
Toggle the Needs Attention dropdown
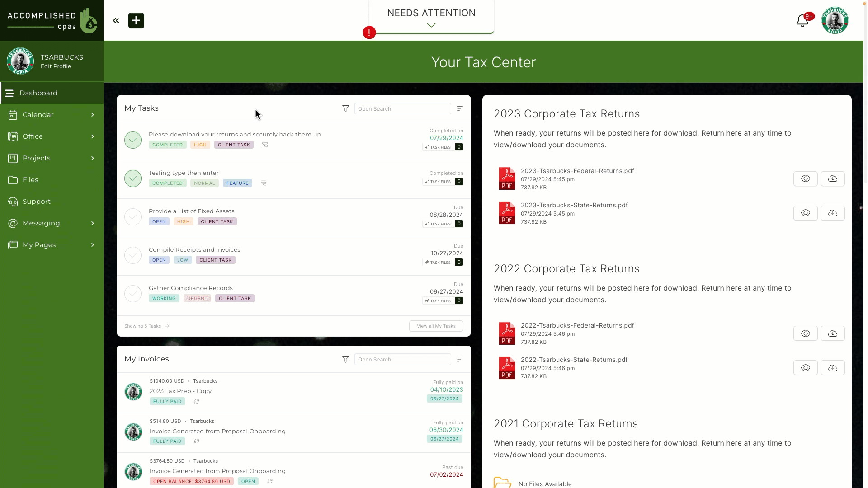(x=431, y=25)
